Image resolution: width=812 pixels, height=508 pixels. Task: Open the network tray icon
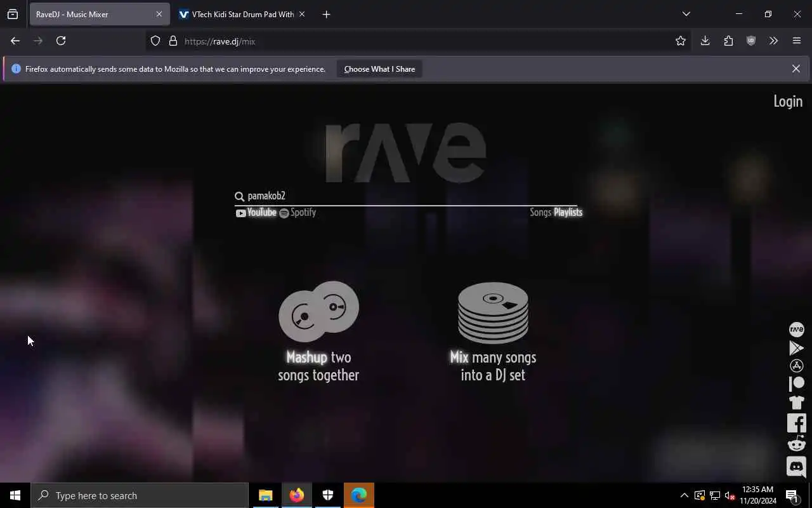(714, 495)
